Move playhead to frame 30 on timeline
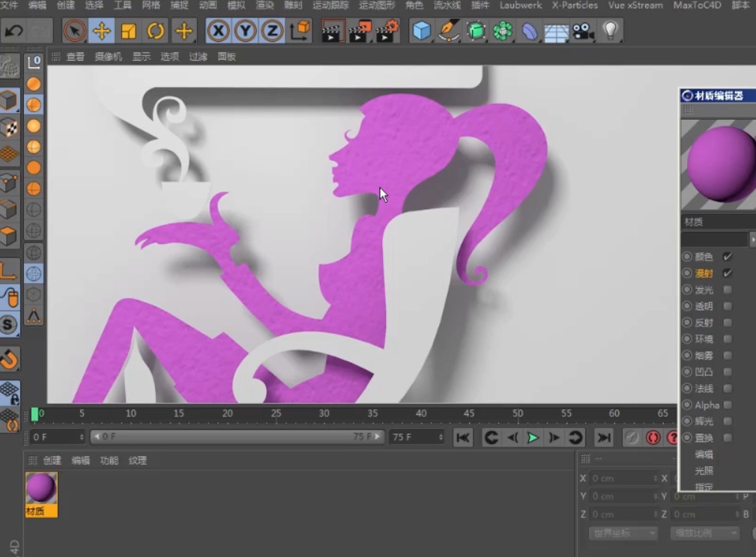The width and height of the screenshot is (756, 557). coord(324,413)
